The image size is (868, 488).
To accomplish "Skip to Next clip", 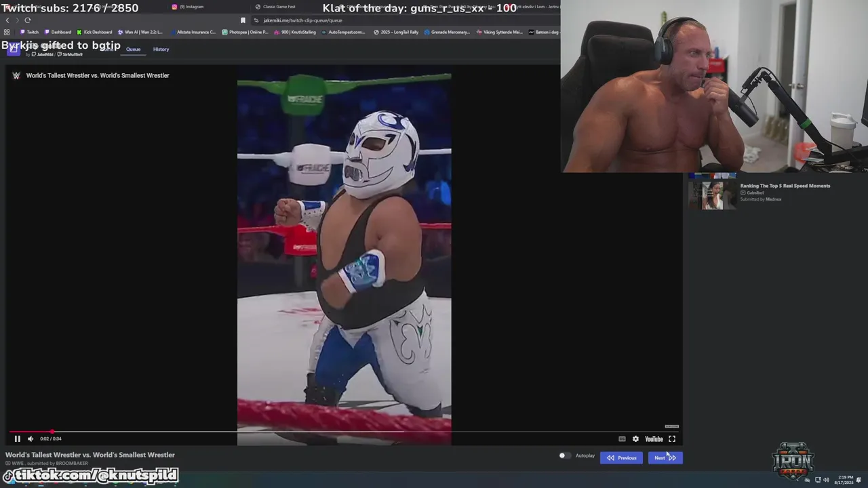I will 665,457.
